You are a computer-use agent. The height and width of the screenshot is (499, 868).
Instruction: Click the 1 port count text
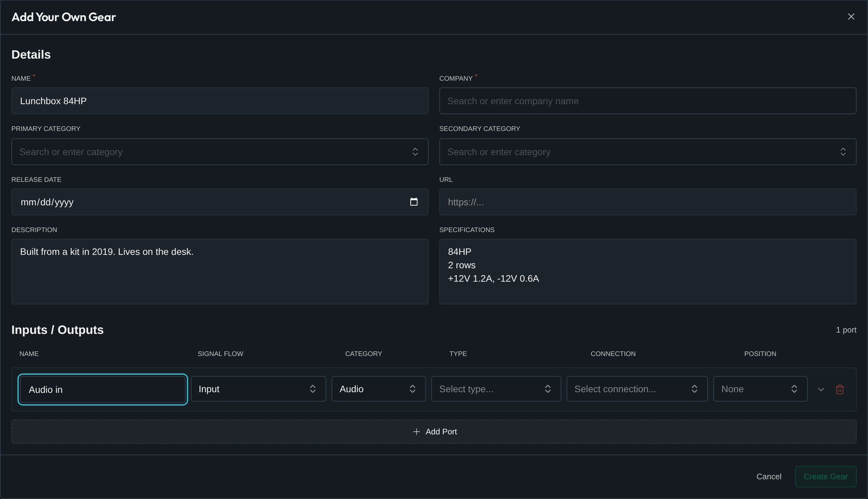tap(846, 330)
